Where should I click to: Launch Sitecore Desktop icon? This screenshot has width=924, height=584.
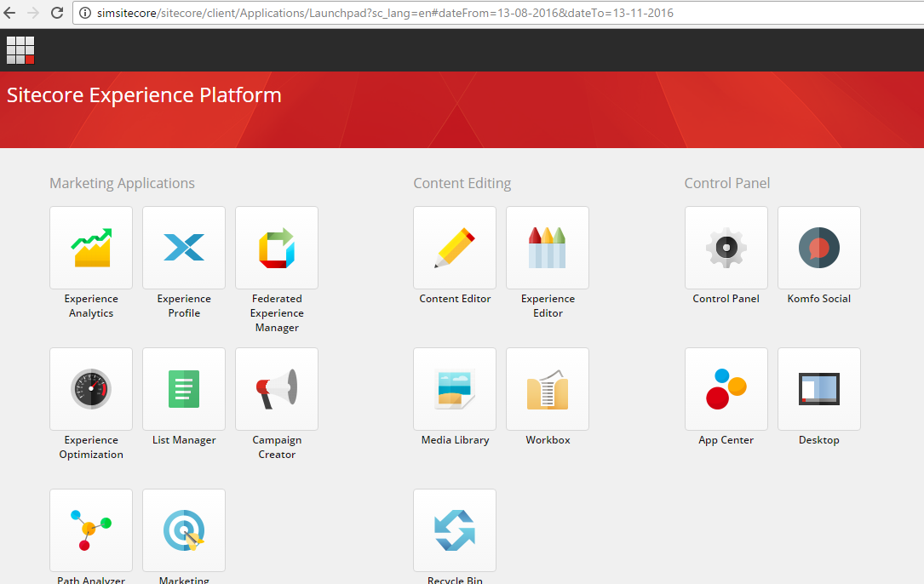819,389
